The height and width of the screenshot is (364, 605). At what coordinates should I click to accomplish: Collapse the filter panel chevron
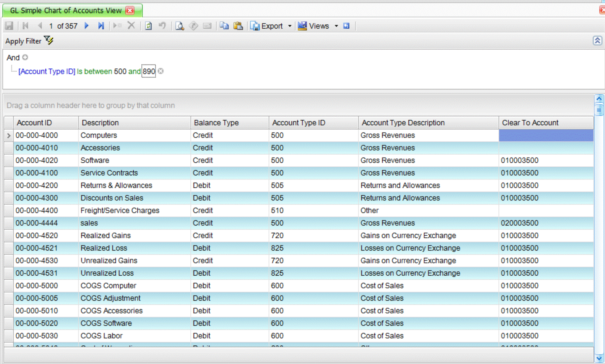pos(597,41)
